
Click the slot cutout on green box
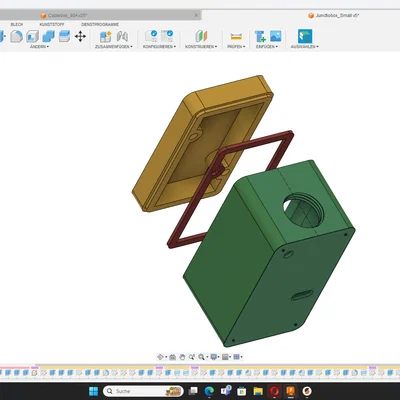(x=302, y=295)
